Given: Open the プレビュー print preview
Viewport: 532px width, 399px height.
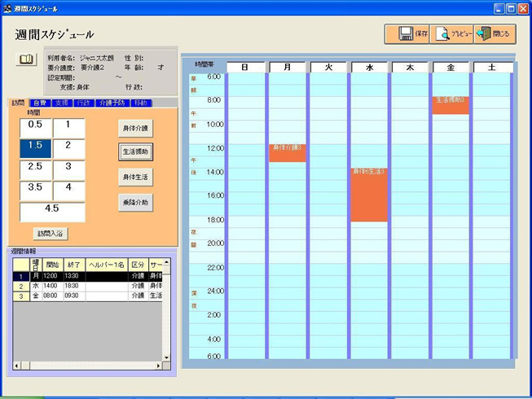Looking at the screenshot, I should click(x=451, y=34).
